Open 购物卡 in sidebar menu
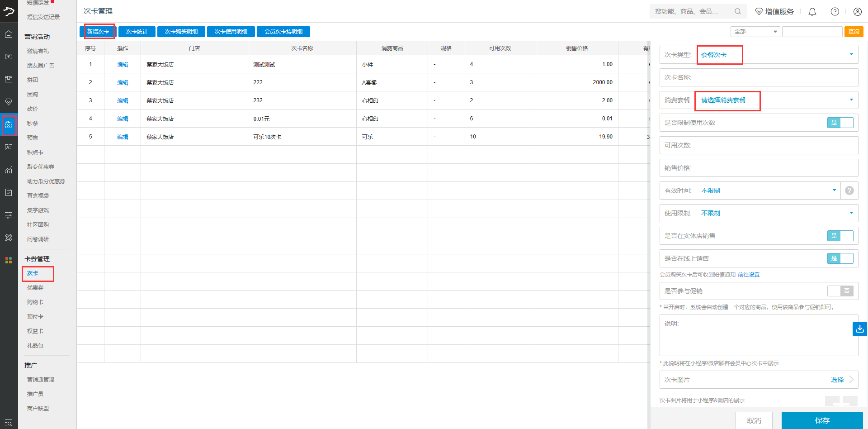868x429 pixels. click(x=35, y=302)
